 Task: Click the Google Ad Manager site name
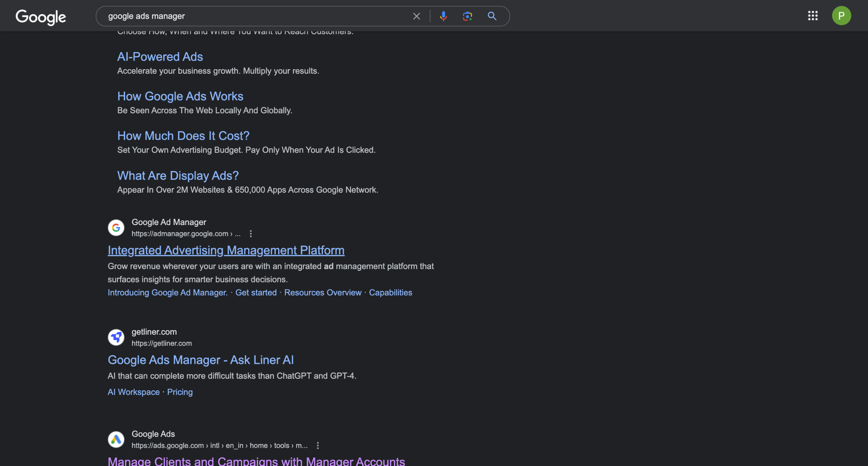tap(169, 222)
